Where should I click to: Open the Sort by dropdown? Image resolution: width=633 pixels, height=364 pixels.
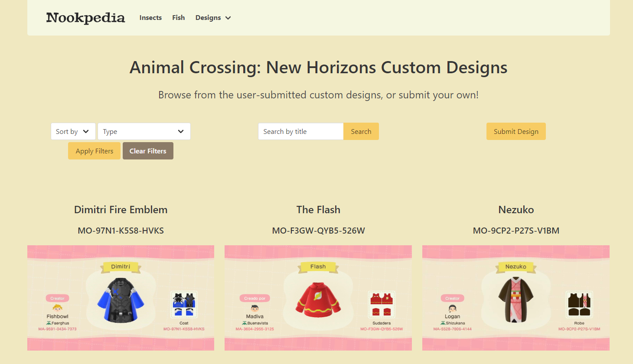pos(73,131)
